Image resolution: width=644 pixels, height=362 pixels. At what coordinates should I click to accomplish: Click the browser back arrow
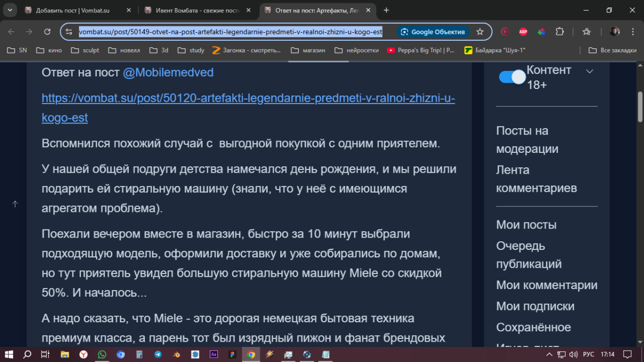pyautogui.click(x=11, y=32)
